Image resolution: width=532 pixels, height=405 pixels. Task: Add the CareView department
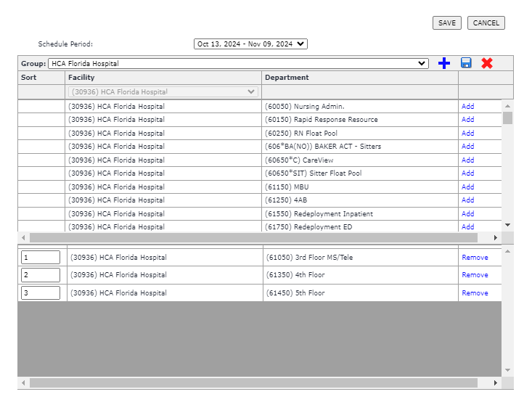tap(467, 160)
